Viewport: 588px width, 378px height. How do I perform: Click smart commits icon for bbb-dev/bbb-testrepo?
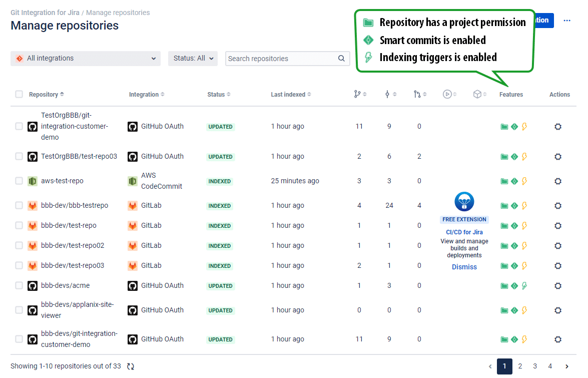[514, 206]
